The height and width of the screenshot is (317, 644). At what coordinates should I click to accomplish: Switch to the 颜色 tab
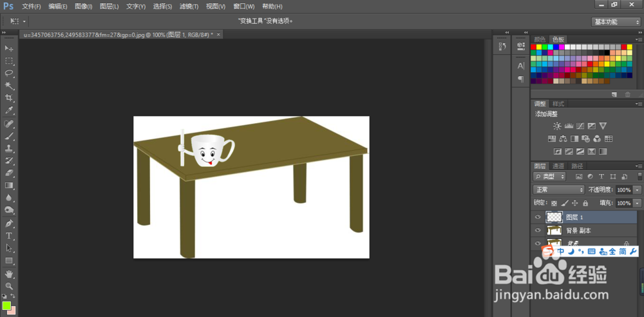click(540, 39)
